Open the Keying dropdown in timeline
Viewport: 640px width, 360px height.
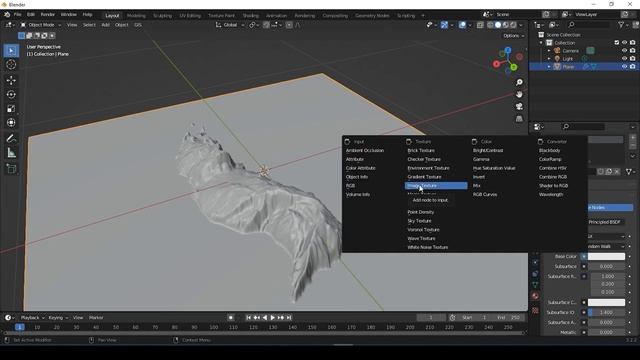tap(58, 318)
